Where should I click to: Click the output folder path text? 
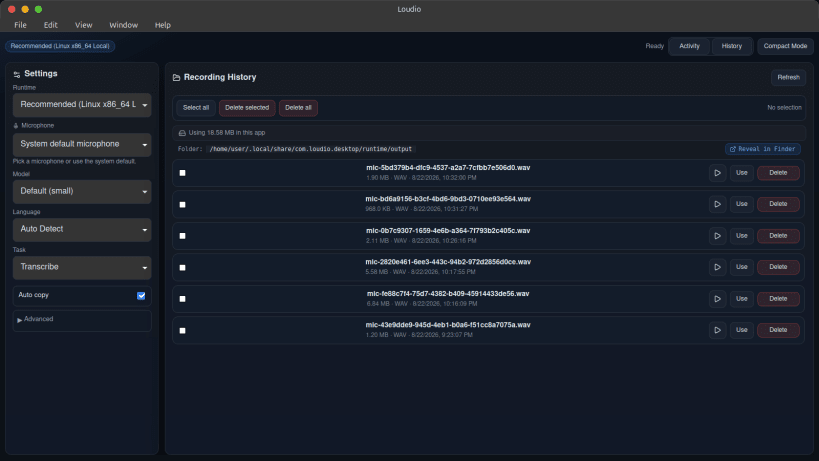click(311, 149)
